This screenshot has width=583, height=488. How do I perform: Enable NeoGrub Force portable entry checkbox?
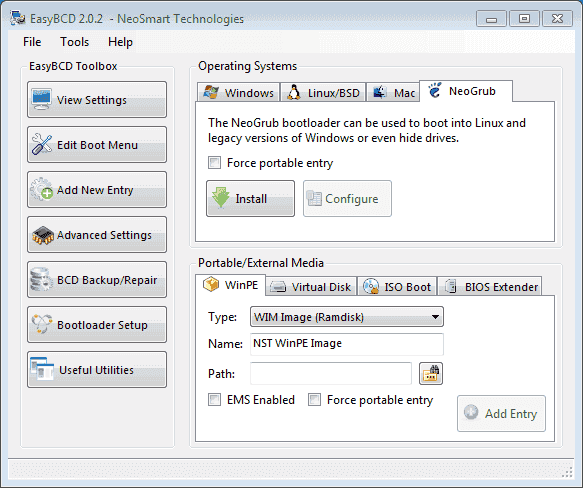tap(214, 163)
